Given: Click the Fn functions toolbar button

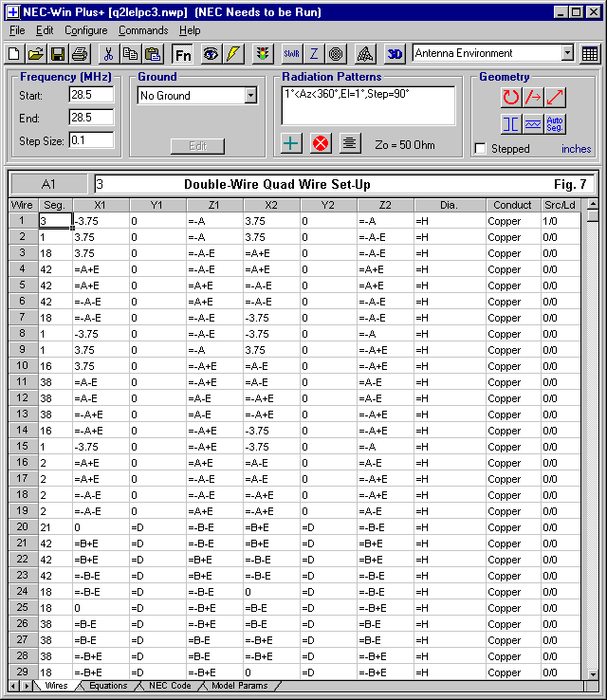Looking at the screenshot, I should (x=183, y=54).
